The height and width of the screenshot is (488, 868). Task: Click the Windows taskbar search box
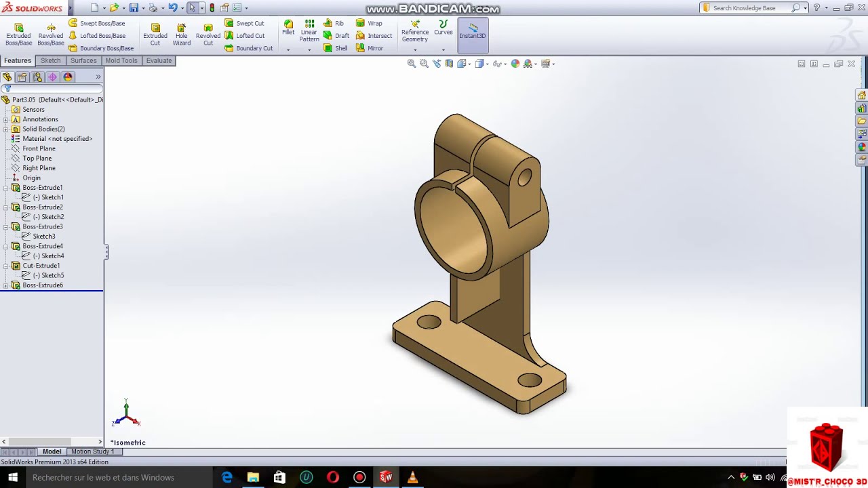[119, 477]
